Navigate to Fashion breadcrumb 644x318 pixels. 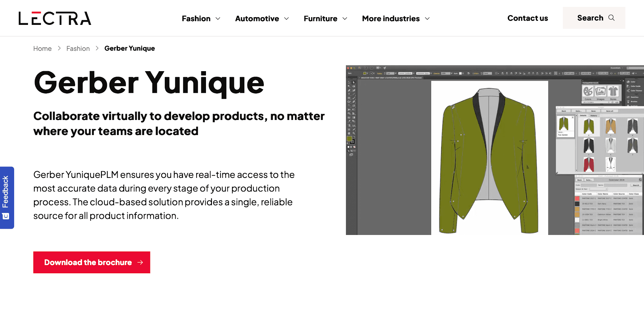[x=78, y=48]
